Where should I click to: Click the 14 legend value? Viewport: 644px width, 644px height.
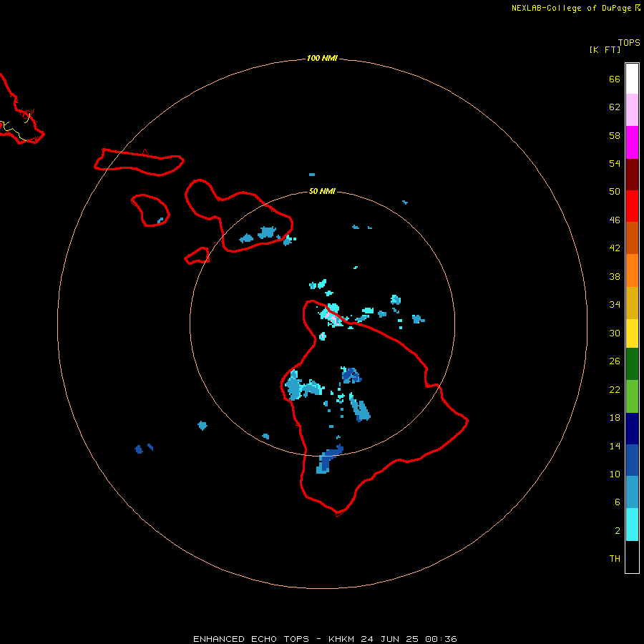pyautogui.click(x=615, y=446)
